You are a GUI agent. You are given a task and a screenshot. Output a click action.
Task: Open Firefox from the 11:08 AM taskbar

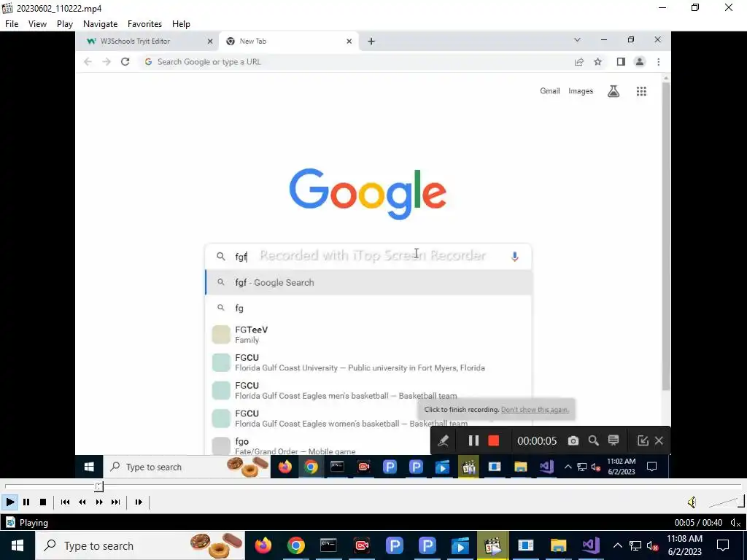coord(263,545)
